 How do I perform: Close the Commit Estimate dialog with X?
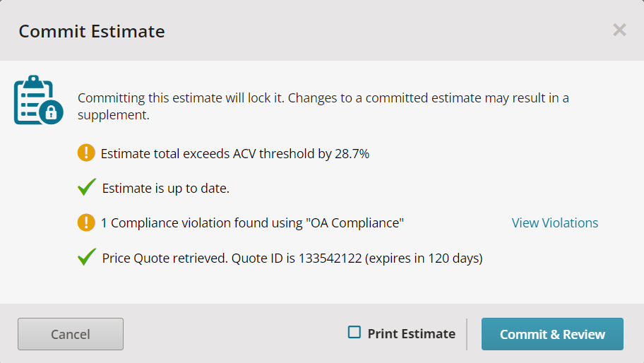point(619,30)
